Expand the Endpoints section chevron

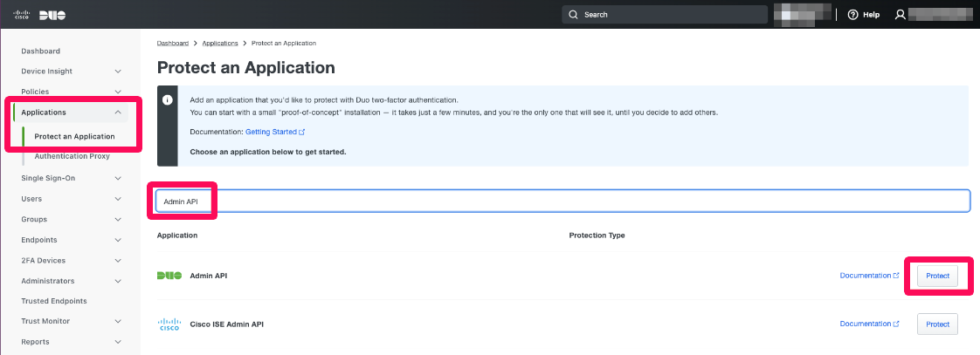point(118,240)
